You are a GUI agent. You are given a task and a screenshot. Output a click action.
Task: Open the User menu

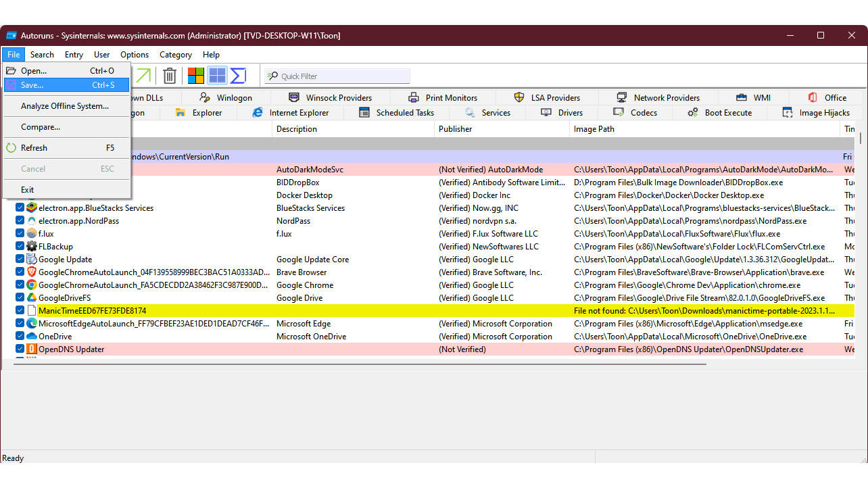coord(102,55)
